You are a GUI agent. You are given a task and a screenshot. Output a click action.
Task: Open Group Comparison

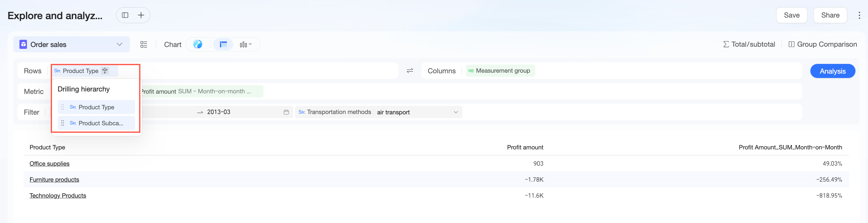tap(823, 44)
